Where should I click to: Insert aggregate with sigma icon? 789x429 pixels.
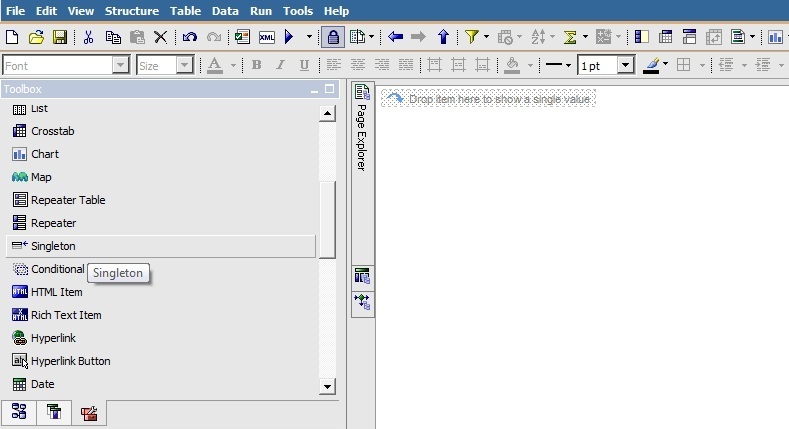point(570,37)
